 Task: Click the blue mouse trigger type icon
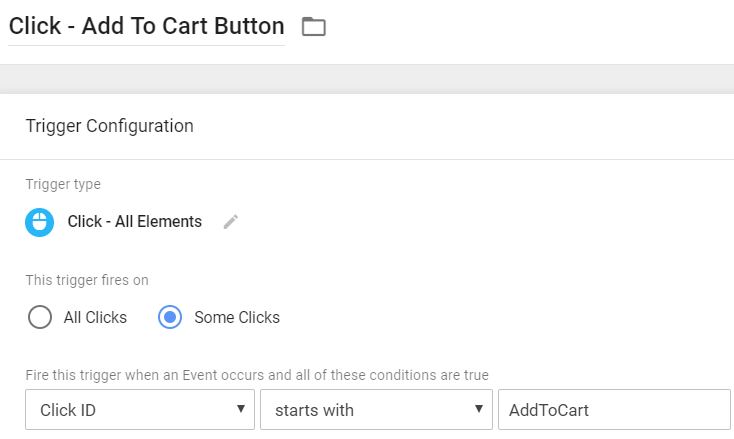(40, 222)
